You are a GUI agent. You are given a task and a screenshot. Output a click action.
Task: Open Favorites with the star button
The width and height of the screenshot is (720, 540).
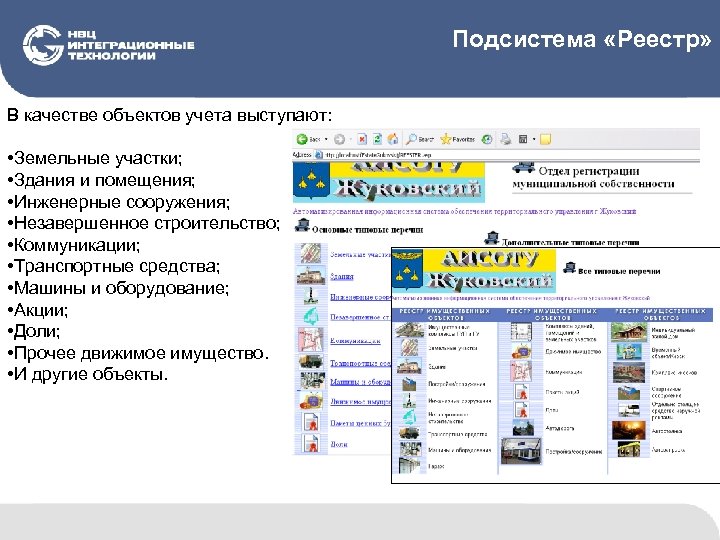[457, 139]
